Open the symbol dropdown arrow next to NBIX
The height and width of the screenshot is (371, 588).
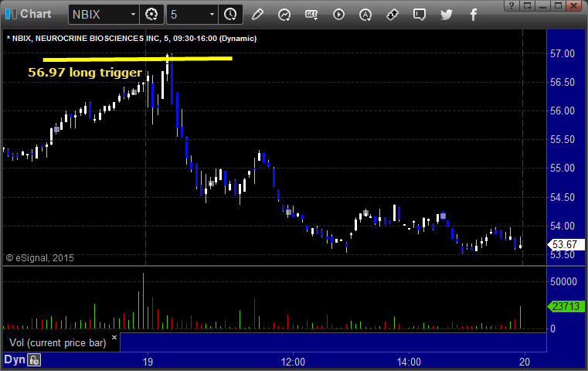click(x=133, y=15)
